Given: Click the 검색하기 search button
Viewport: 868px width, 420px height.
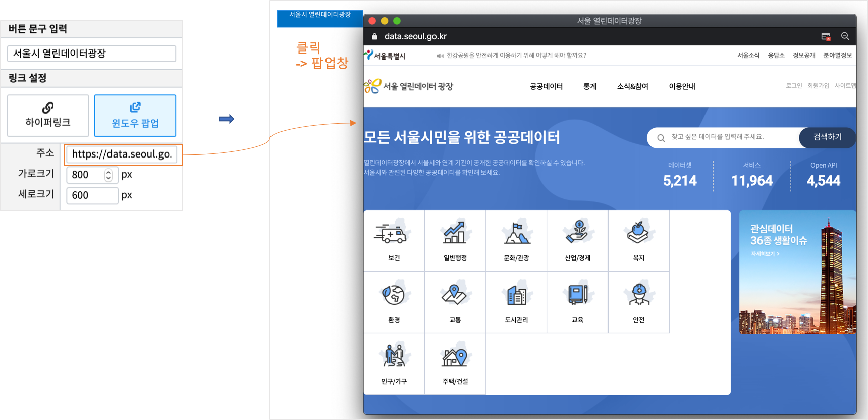Looking at the screenshot, I should (827, 137).
